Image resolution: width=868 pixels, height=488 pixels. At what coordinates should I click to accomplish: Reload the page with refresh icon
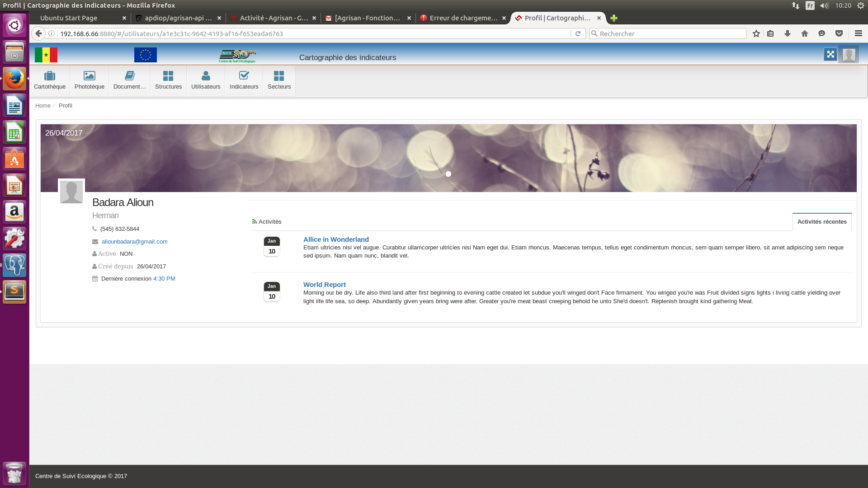(x=578, y=33)
